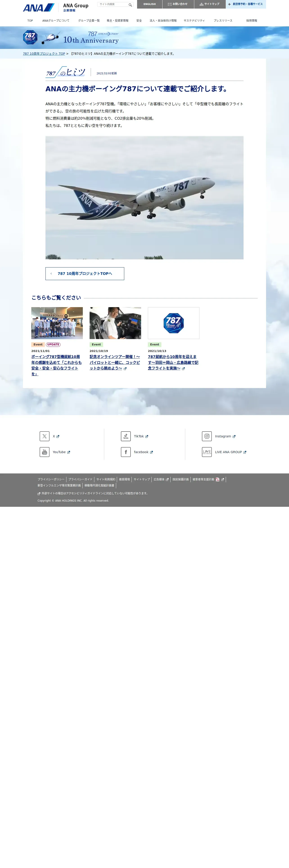Click the Event tag dated 2021/10/13

click(154, 344)
